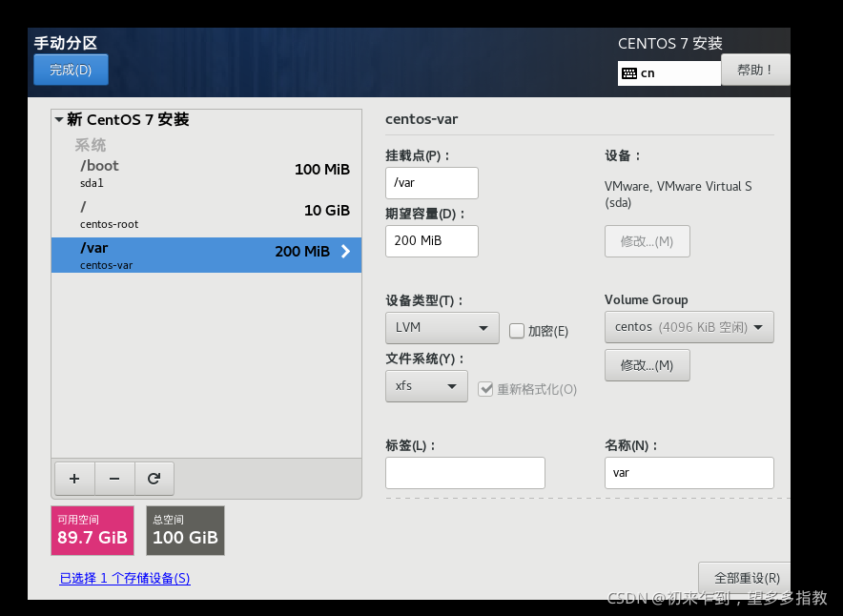Click the 名称(N) var name field
843x616 pixels.
(x=689, y=473)
